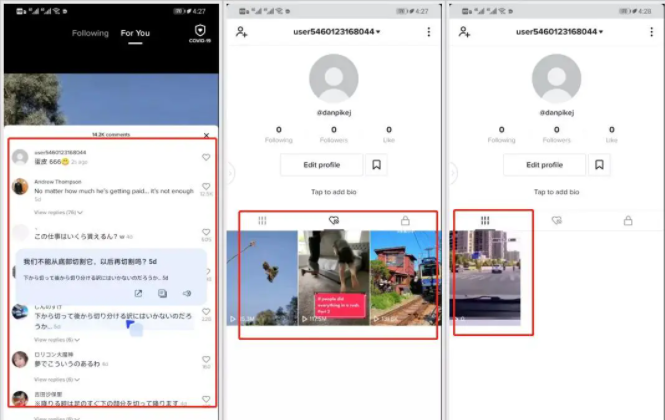The image size is (665, 420).
Task: Like the comment starting with 下から切って
Action: (x=206, y=311)
